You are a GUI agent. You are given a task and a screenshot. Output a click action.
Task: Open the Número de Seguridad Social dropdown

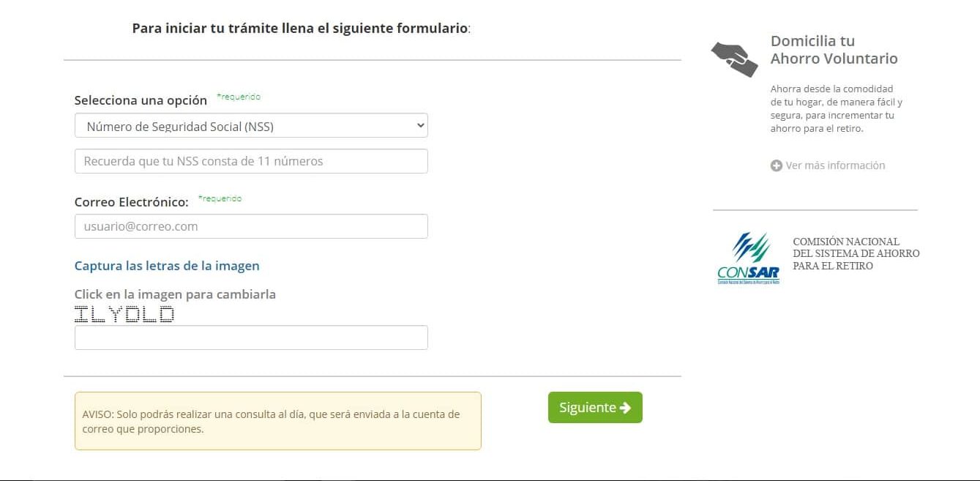click(x=251, y=125)
